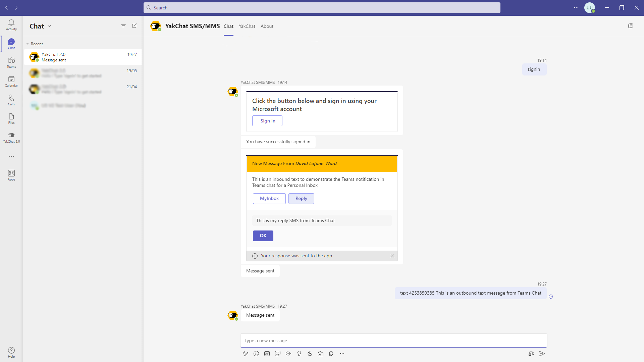Click the outbound text 4253850385 message
Viewport: 644px width, 362px height.
coord(471,293)
